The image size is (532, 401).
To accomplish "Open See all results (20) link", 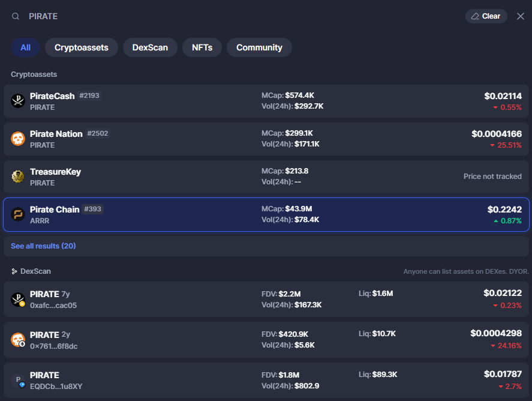I will [43, 246].
